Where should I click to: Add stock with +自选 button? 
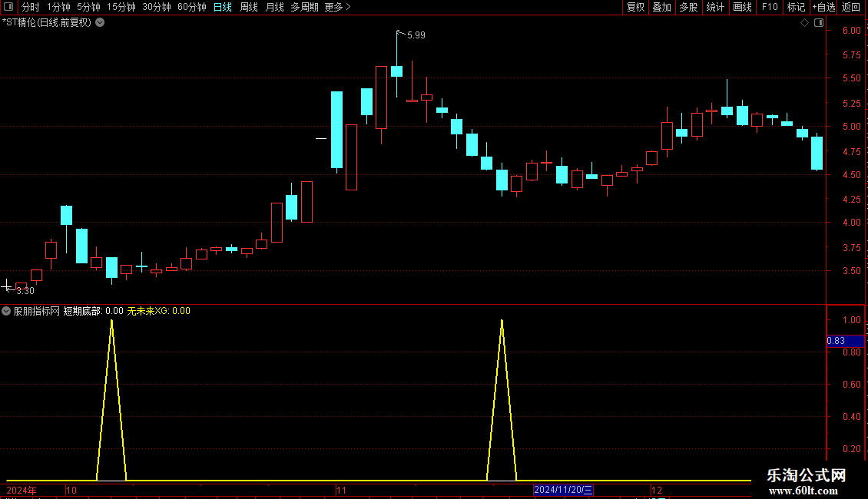coord(823,7)
